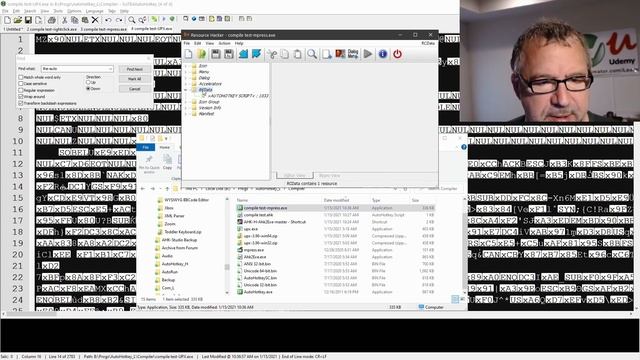This screenshot has width=640, height=360.
Task: Click Up one level arrow in File Explorer
Action: tap(167, 189)
